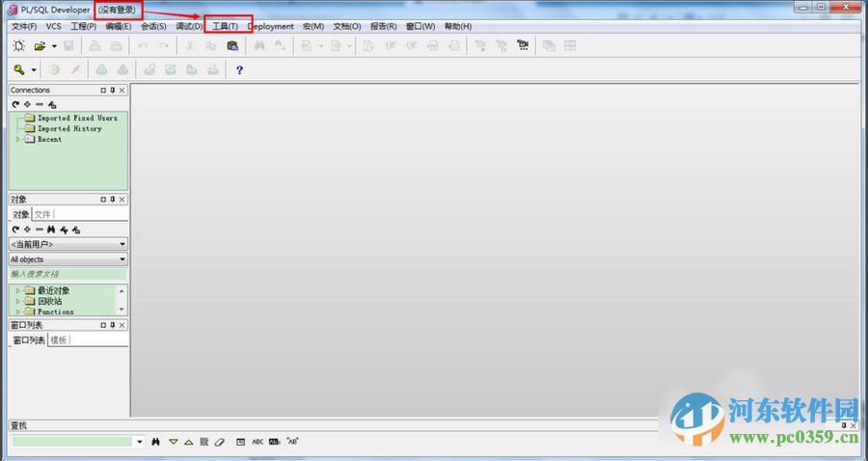Click the binoculars search icon in the 查找 bar
Viewport: 868px width, 461px height.
coord(156,442)
